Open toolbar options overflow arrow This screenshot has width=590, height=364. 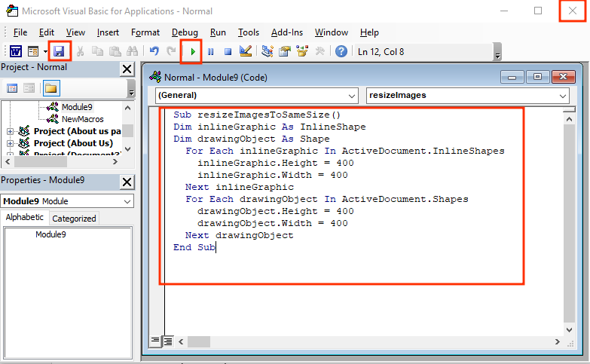tap(497, 52)
